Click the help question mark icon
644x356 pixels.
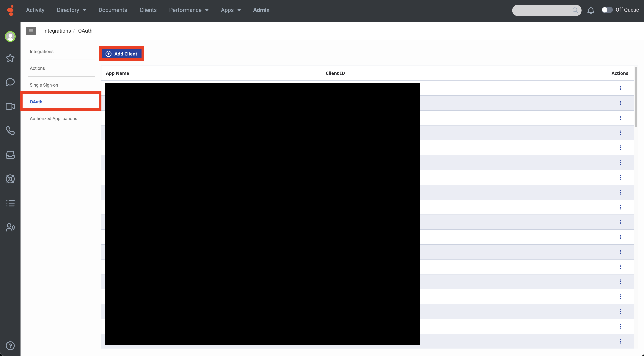(10, 346)
